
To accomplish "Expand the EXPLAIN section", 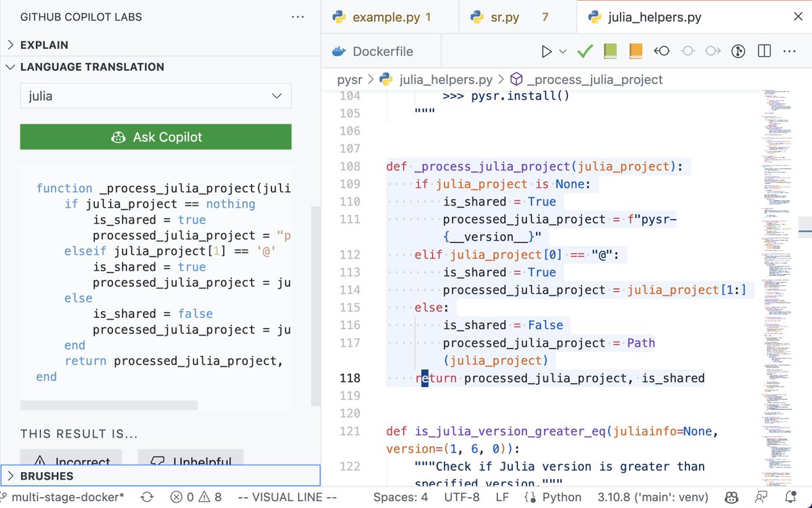I will pos(160,45).
